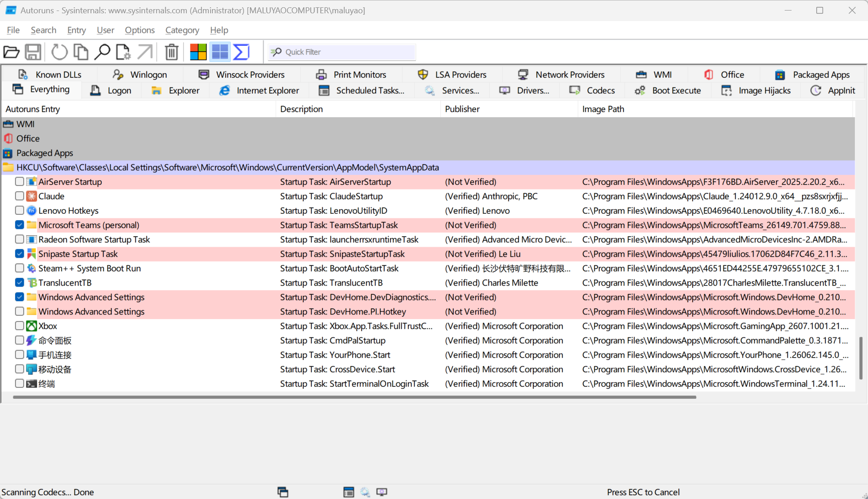
Task: Click the Refresh toolbar icon
Action: (x=60, y=52)
